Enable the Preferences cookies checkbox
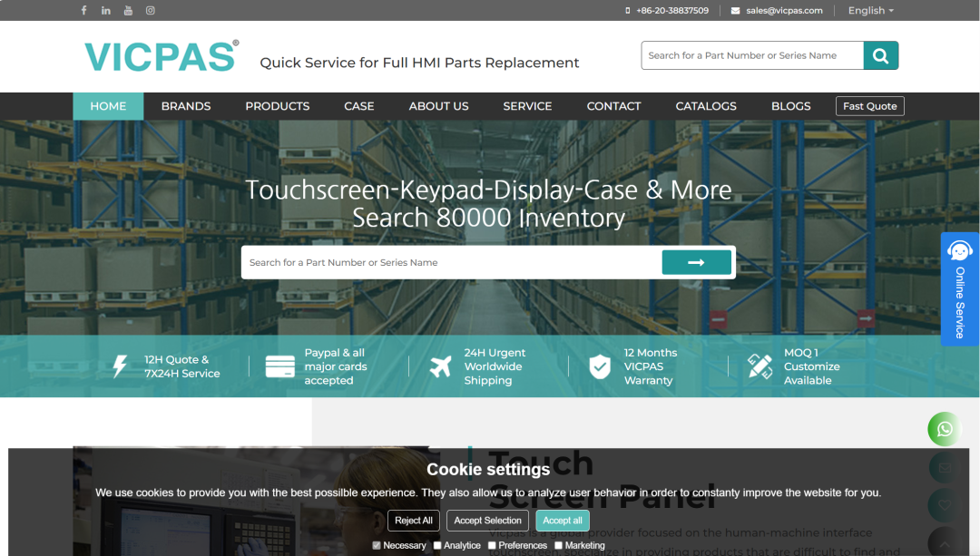This screenshot has width=980, height=556. [492, 545]
